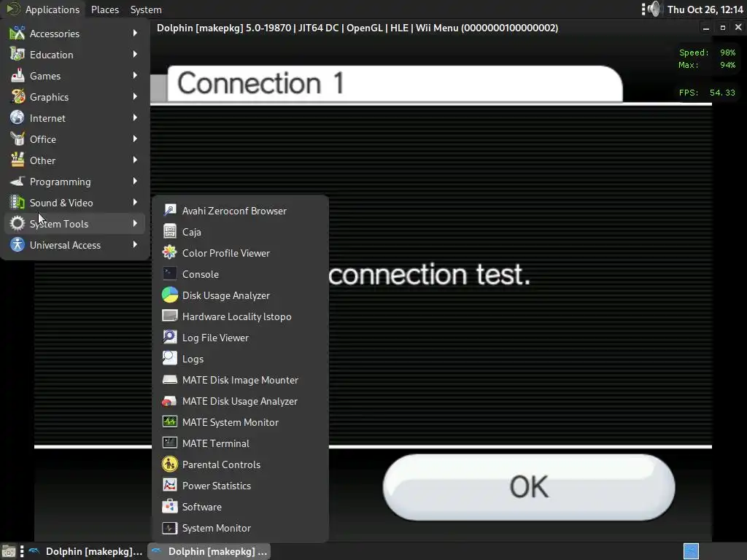
Task: Click the Sound & Video category icon
Action: point(18,203)
